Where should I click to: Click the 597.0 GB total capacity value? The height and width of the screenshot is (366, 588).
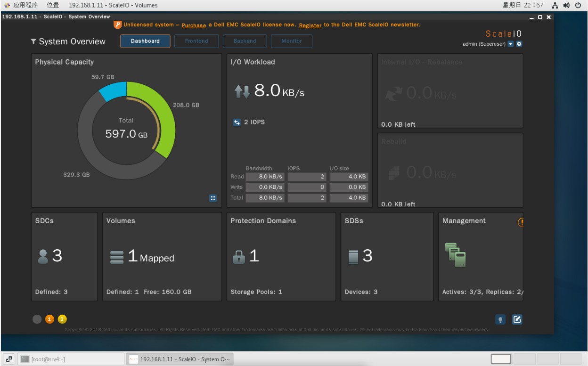click(126, 134)
